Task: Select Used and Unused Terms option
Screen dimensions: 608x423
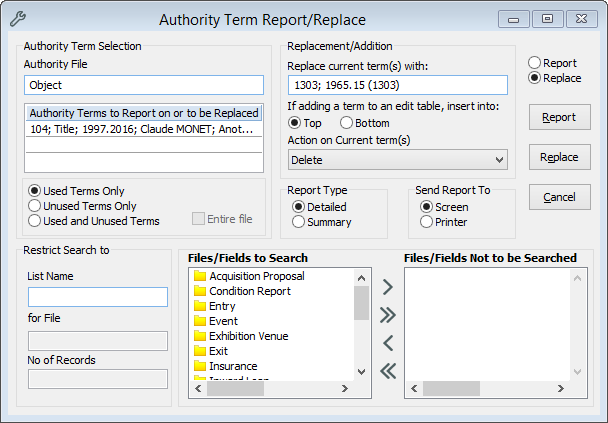Action: 35,221
